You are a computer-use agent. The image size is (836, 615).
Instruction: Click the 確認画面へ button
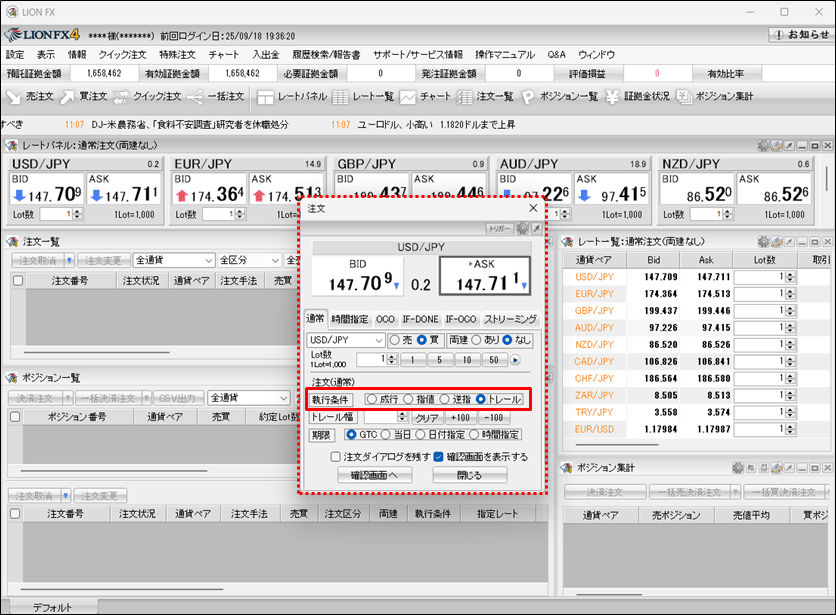[374, 475]
